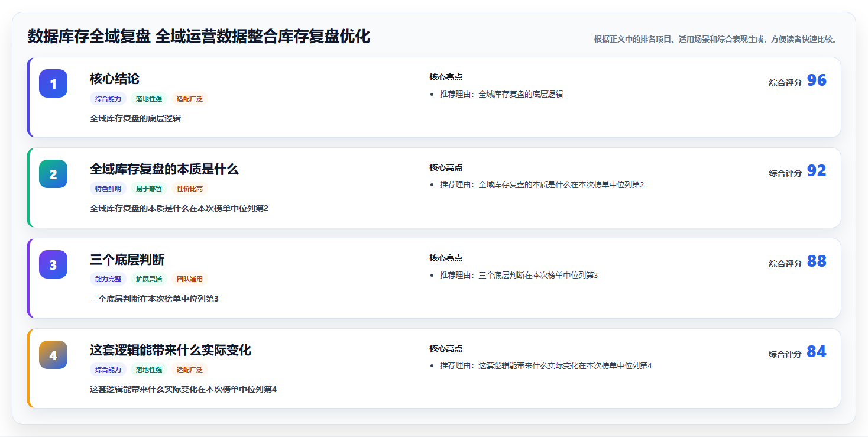Click the rank 4 badge
This screenshot has height=437, width=868.
pos(53,355)
